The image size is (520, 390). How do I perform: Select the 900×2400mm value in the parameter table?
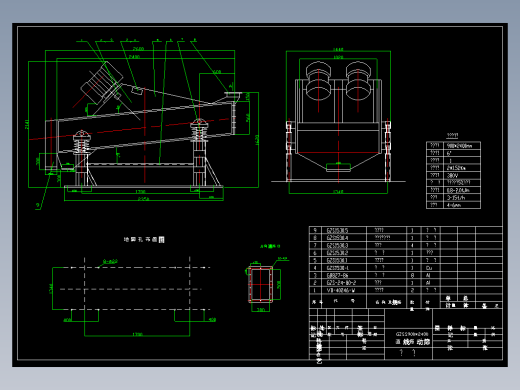click(x=459, y=146)
